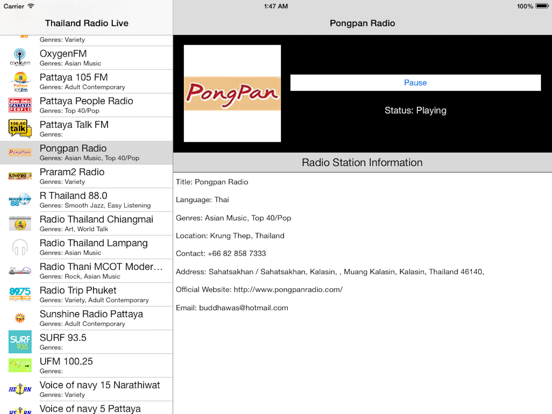Click the Radio Thani MCOT logo icon
The height and width of the screenshot is (414, 552).
click(x=20, y=271)
